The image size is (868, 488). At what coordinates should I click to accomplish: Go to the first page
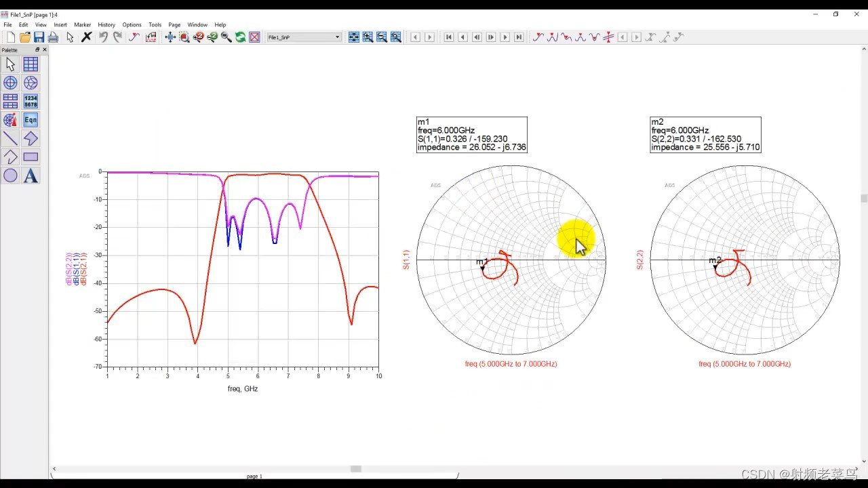point(448,37)
